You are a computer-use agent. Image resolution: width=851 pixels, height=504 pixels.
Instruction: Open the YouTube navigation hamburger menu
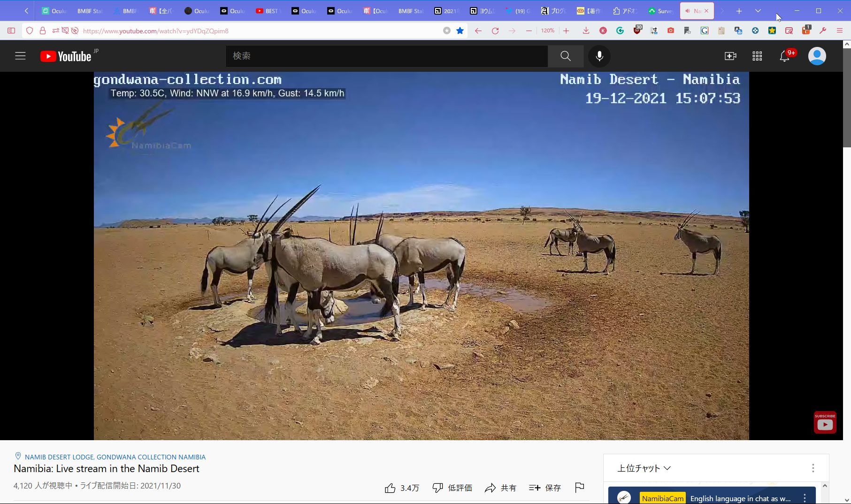pyautogui.click(x=20, y=56)
